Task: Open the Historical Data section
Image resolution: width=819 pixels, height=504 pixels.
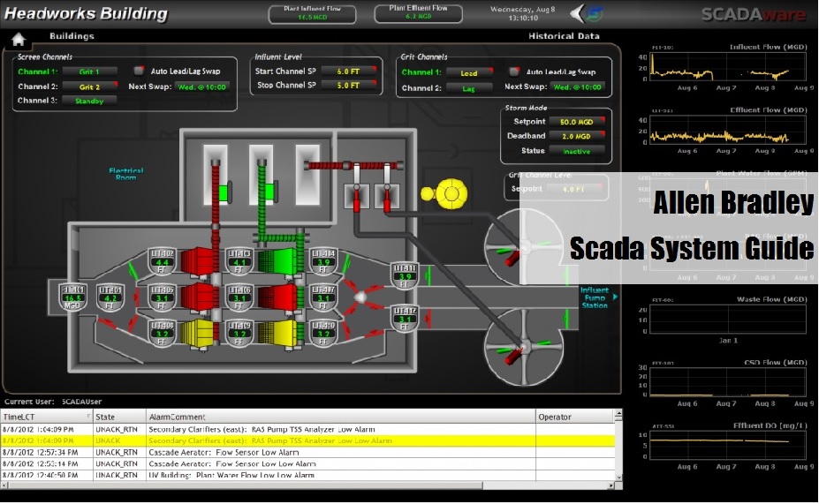Action: [564, 36]
